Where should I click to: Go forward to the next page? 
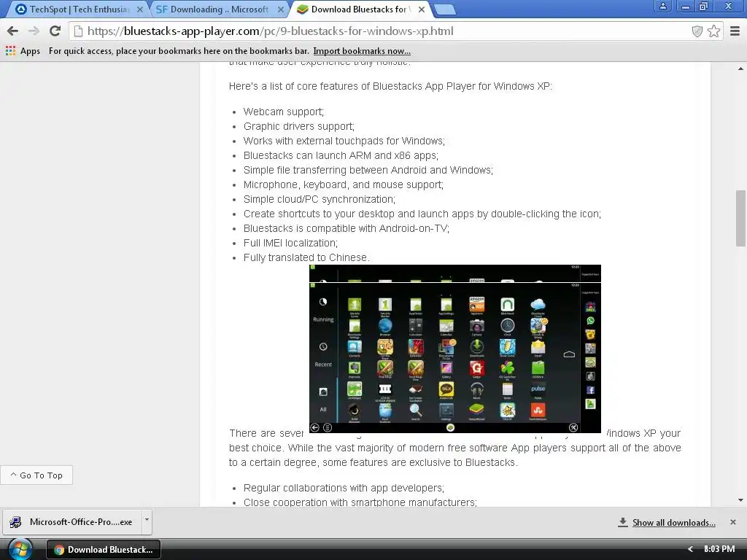34,31
